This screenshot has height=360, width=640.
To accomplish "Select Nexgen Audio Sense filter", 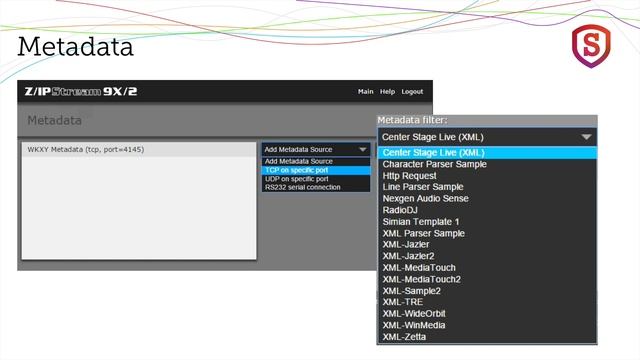I will [x=487, y=199].
